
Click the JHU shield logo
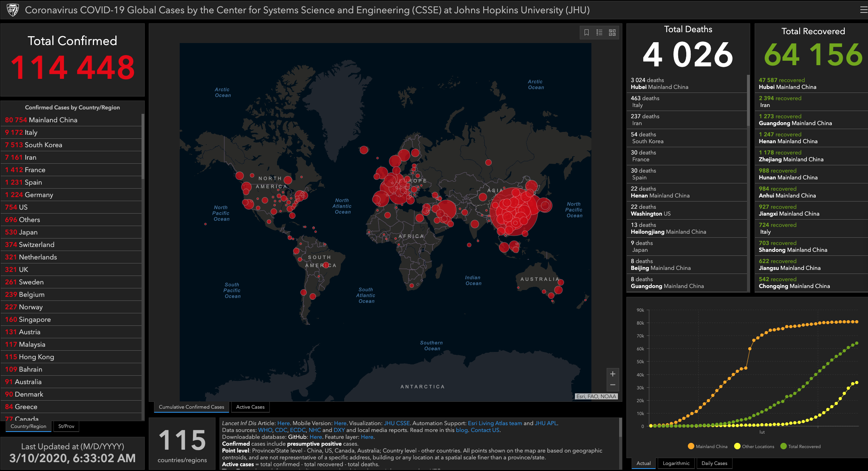pos(13,10)
